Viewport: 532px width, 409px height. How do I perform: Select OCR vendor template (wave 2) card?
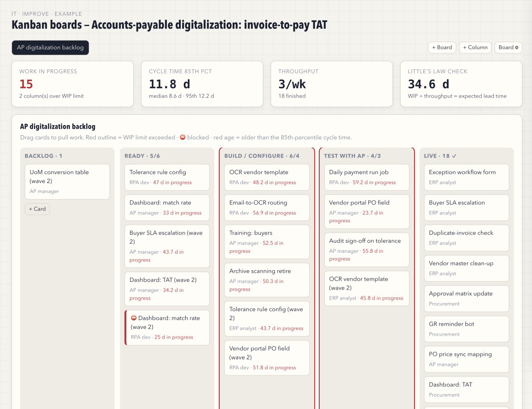[367, 288]
